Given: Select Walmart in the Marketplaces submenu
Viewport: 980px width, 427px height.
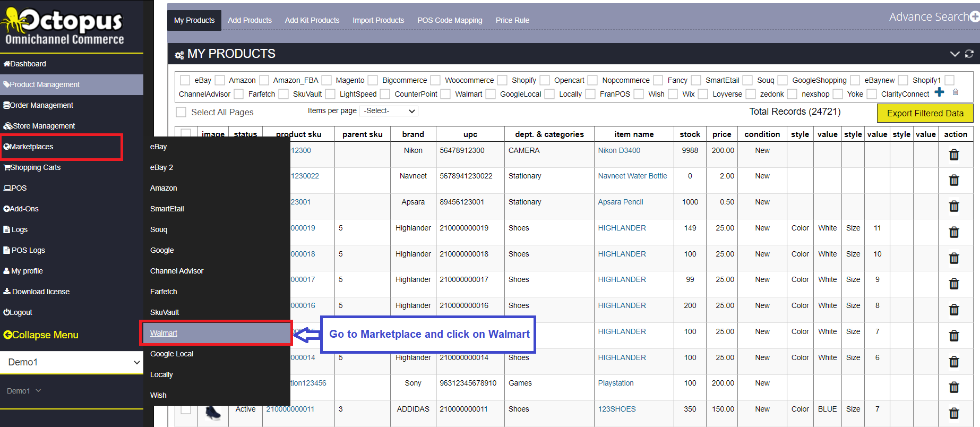Looking at the screenshot, I should pos(217,333).
